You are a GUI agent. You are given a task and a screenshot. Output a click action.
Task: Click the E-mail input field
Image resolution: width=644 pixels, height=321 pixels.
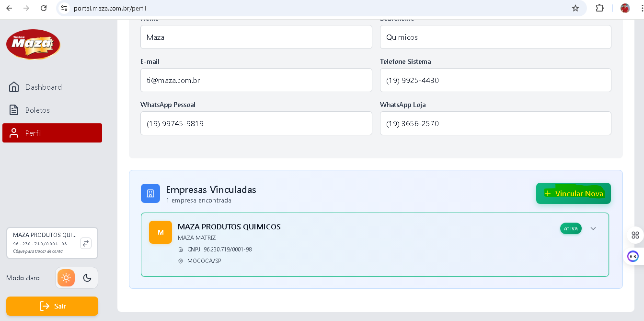pos(256,80)
